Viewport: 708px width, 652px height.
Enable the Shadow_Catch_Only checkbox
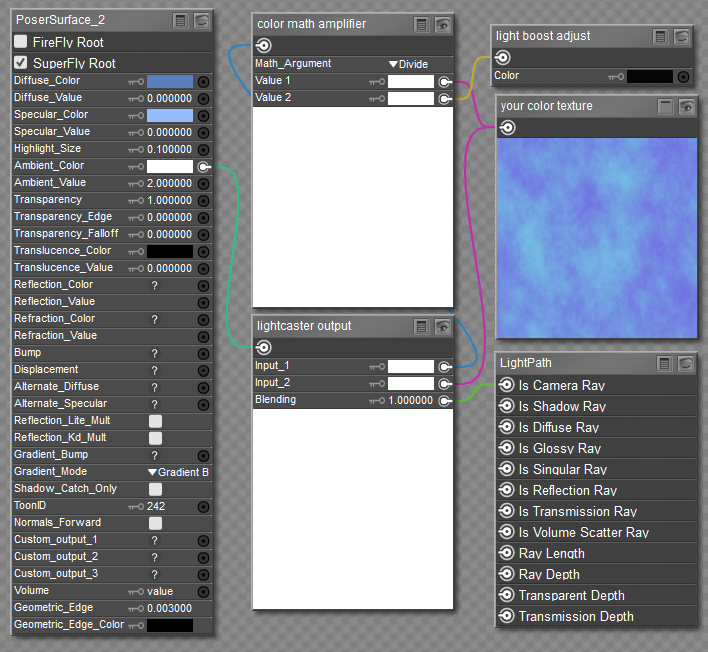coord(155,489)
